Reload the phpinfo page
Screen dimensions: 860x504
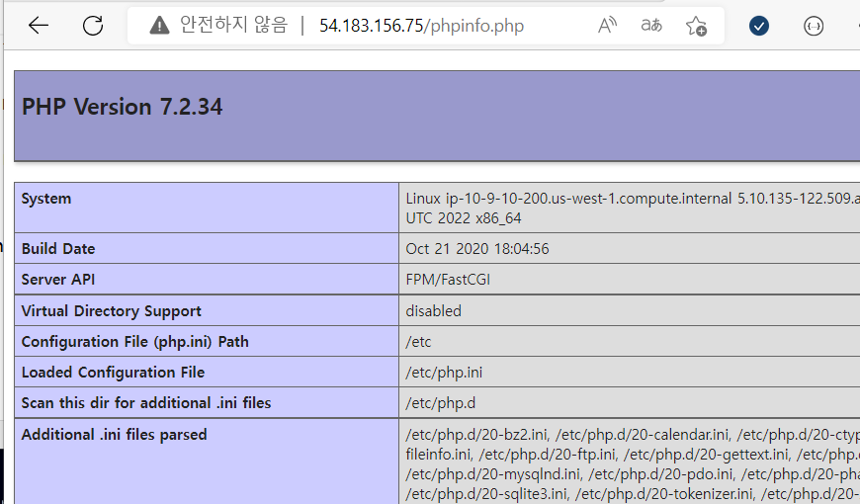click(93, 26)
